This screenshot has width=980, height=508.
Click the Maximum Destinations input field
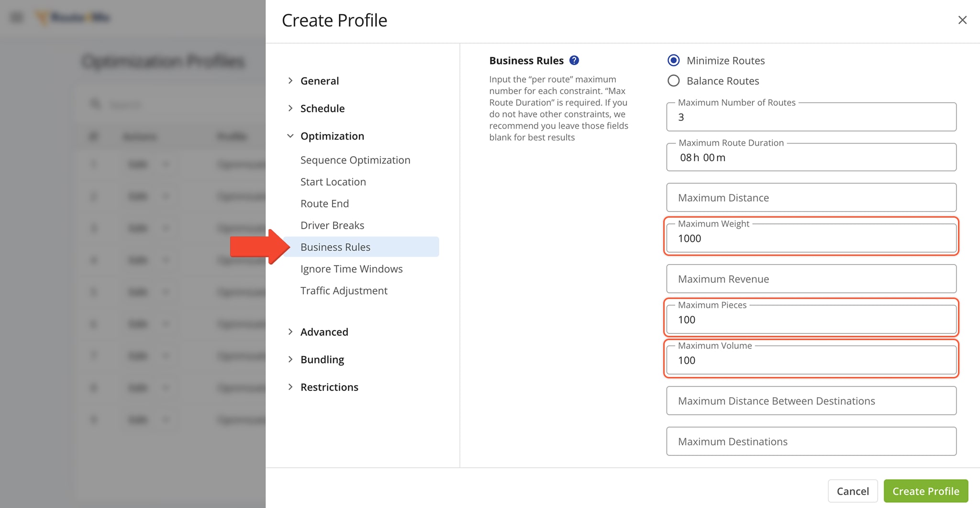point(811,442)
